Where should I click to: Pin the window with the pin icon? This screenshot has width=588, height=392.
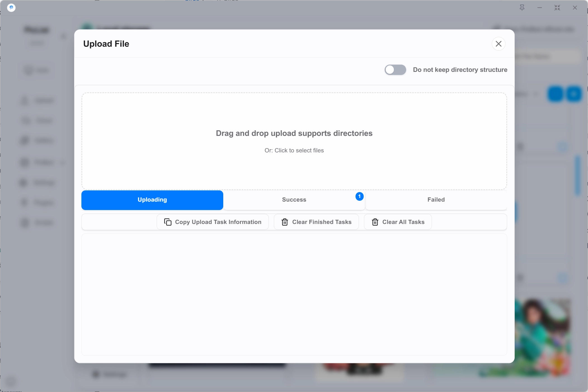pyautogui.click(x=522, y=8)
